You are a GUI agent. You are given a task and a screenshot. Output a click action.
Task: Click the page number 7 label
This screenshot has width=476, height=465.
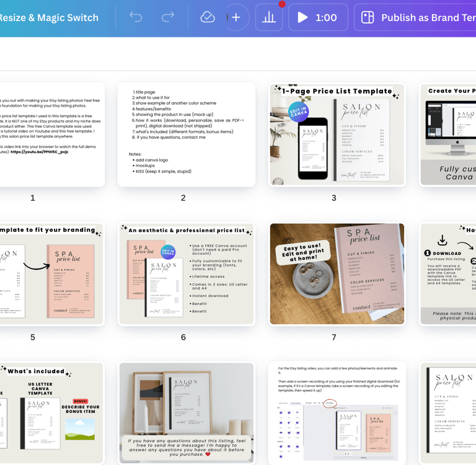click(334, 337)
